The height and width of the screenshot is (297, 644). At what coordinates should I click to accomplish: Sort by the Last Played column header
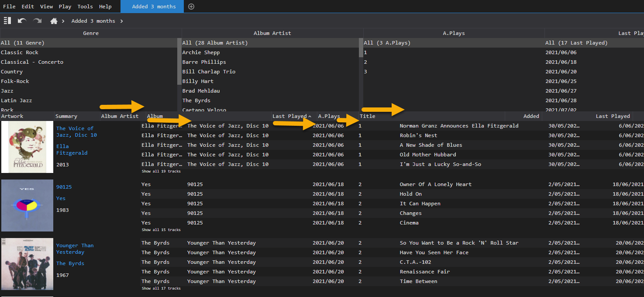289,116
